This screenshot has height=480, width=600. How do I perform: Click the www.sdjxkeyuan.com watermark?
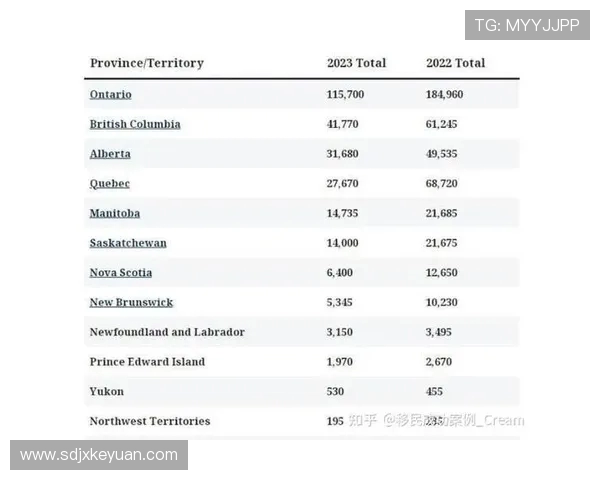99,455
